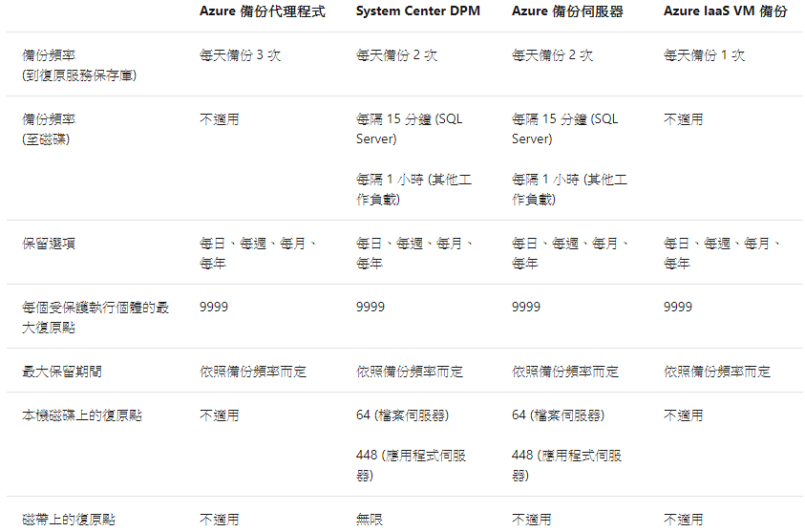Click the 每天備份 1 次 cell

coord(704,55)
